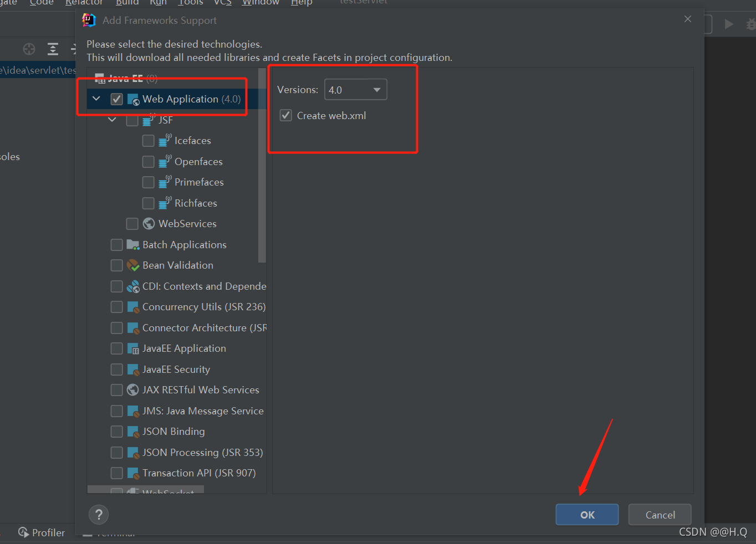Screen dimensions: 756x544
Task: Select the JSON Processing (JSR 353) row
Action: click(x=177, y=453)
